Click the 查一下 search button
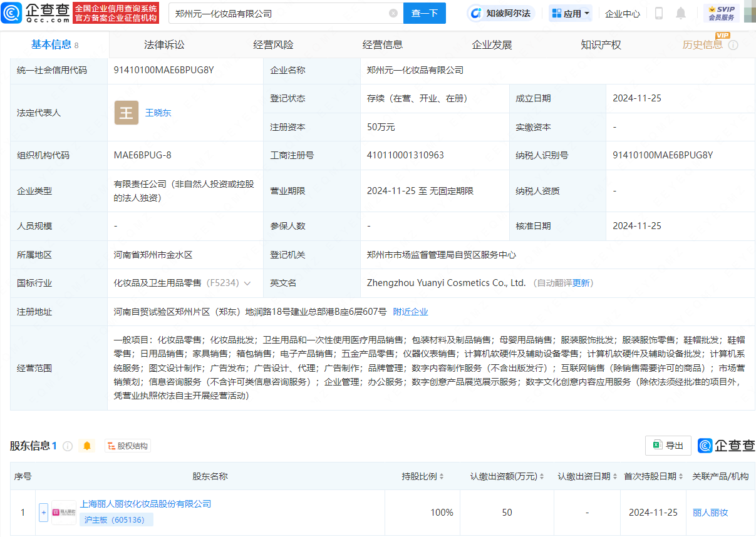The image size is (756, 537). coord(424,13)
